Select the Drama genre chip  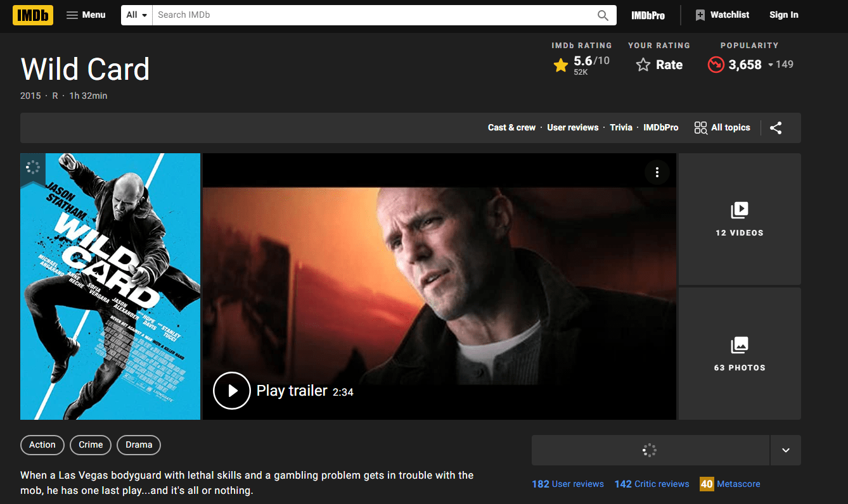tap(139, 445)
